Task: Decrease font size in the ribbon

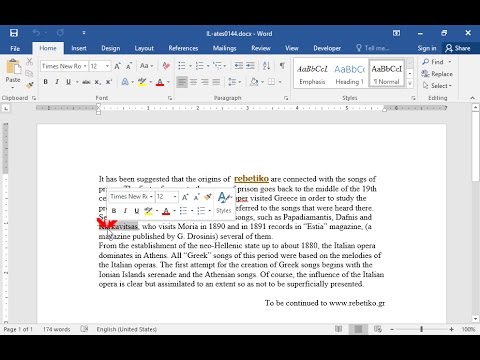Action: pos(129,66)
